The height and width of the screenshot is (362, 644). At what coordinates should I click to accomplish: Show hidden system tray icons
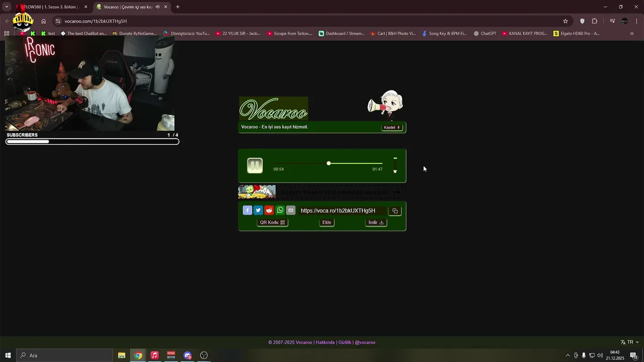click(568, 355)
